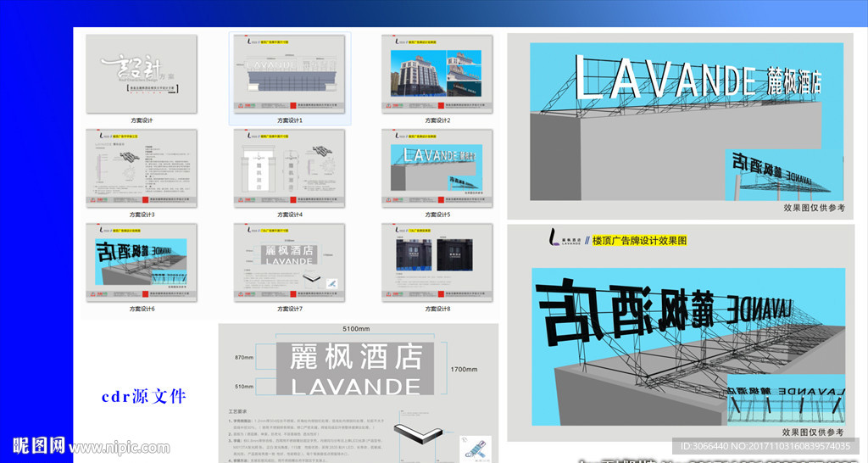Click the 5100mm width dimension label
This screenshot has height=463, width=868.
pyautogui.click(x=356, y=329)
